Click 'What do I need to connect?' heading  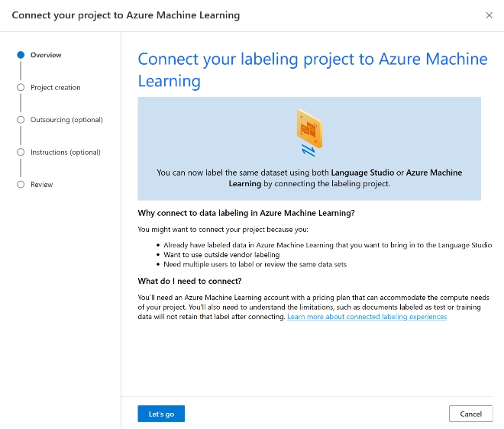[x=189, y=281]
